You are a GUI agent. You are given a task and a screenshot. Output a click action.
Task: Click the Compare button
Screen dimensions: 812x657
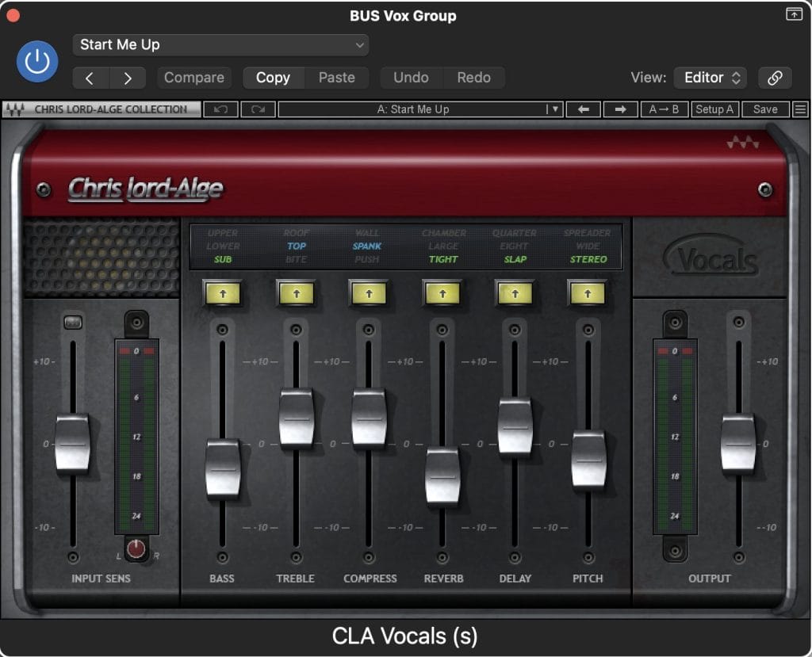pos(194,78)
